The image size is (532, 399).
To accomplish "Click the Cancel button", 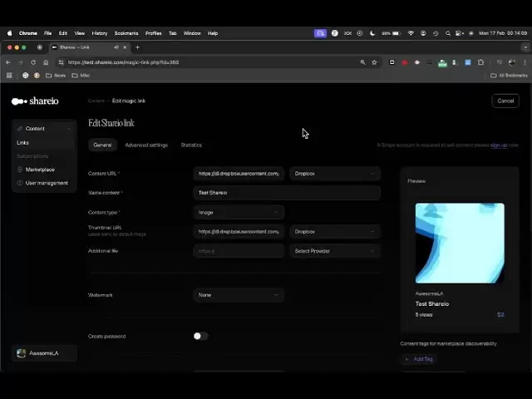I will [505, 101].
